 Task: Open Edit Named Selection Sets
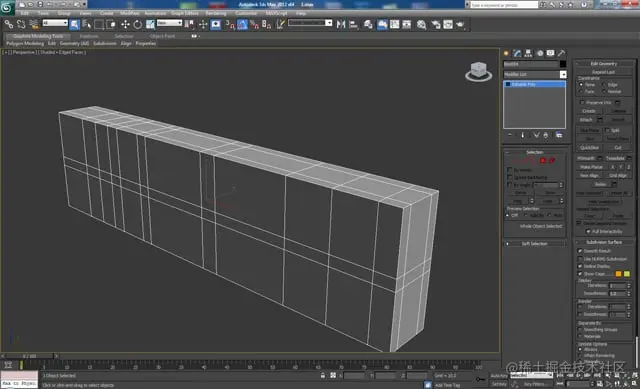coord(280,24)
